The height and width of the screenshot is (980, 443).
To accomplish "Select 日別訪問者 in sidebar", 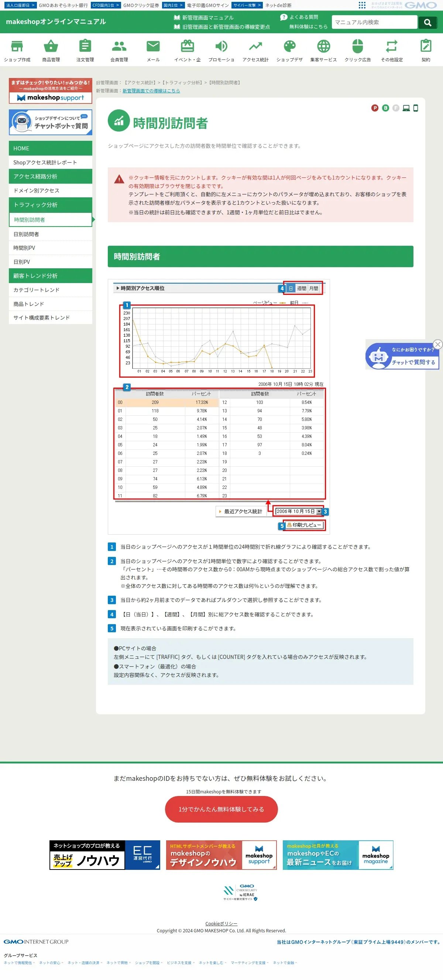I will coord(51,234).
